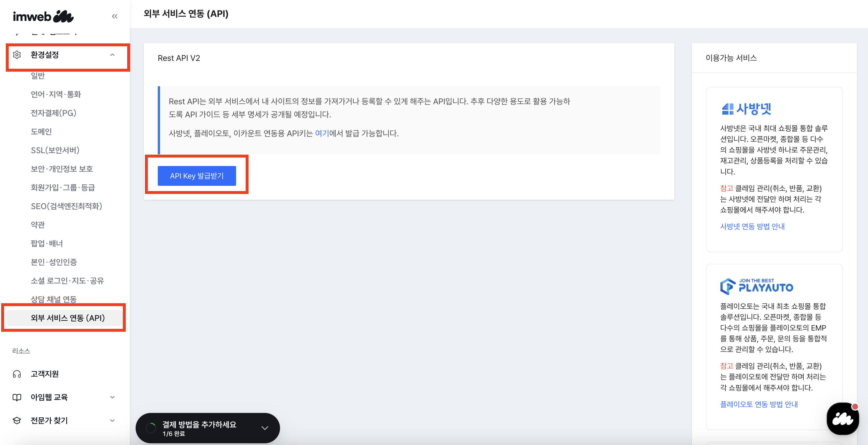
Task: Click the 고객지원 headset icon
Action: point(17,374)
